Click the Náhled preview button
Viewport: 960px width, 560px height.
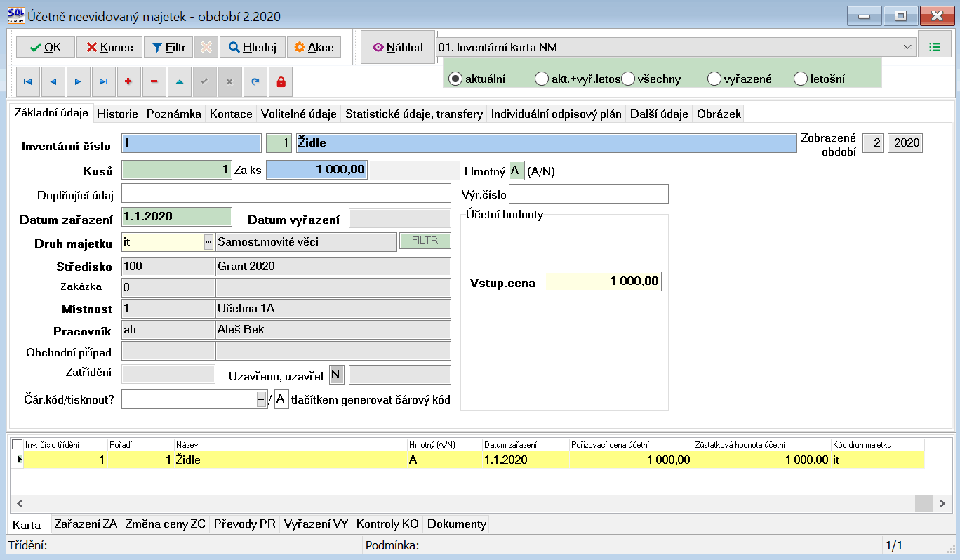tap(398, 47)
